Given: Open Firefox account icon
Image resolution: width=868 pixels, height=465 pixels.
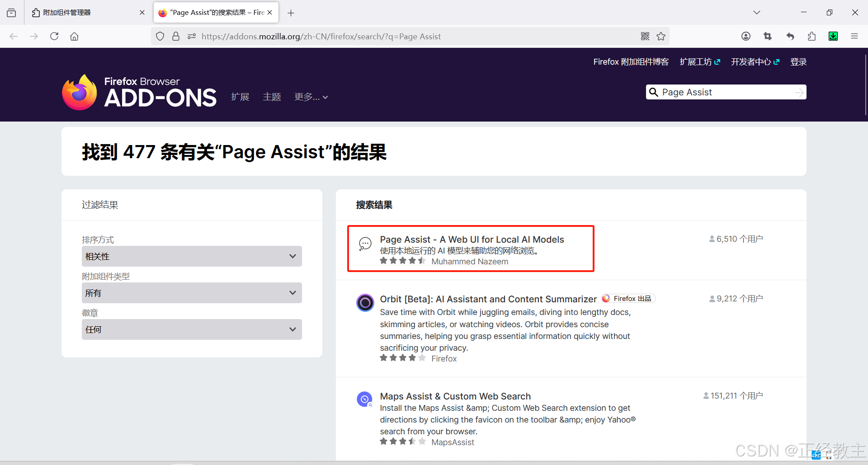Looking at the screenshot, I should click(x=746, y=36).
